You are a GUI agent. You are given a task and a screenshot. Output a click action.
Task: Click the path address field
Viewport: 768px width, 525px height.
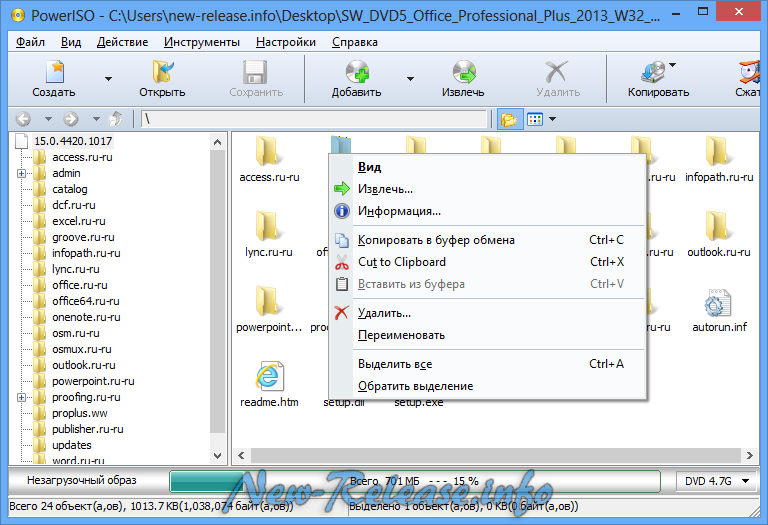(x=314, y=119)
